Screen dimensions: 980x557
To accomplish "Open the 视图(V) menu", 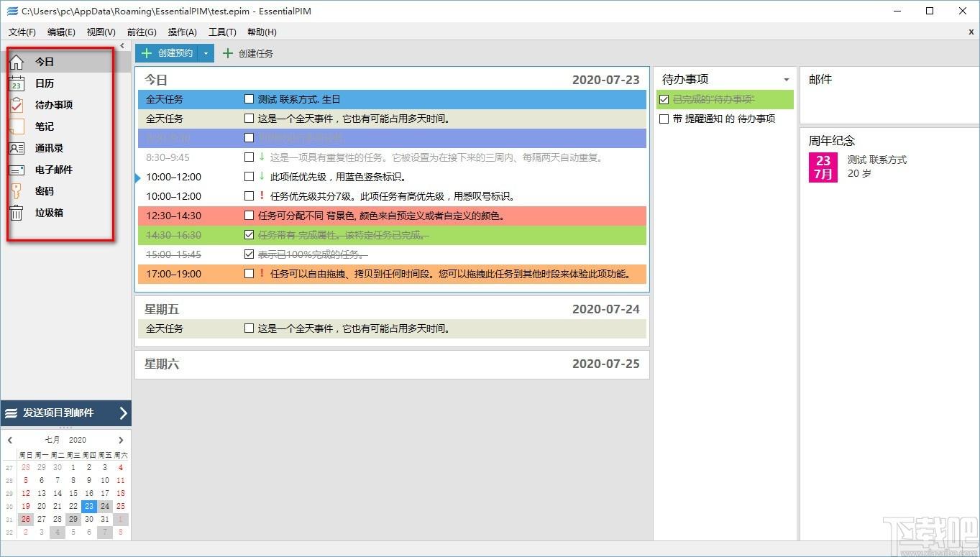I will [x=101, y=32].
